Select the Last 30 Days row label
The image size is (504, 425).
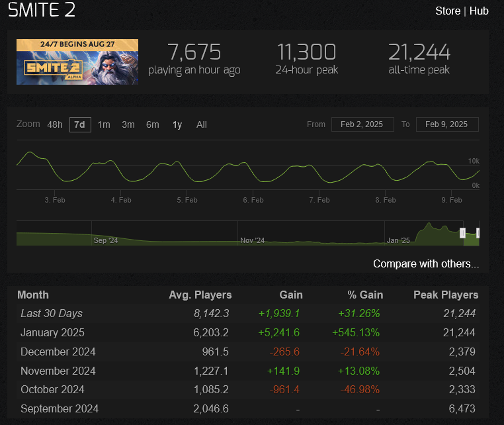coord(52,313)
